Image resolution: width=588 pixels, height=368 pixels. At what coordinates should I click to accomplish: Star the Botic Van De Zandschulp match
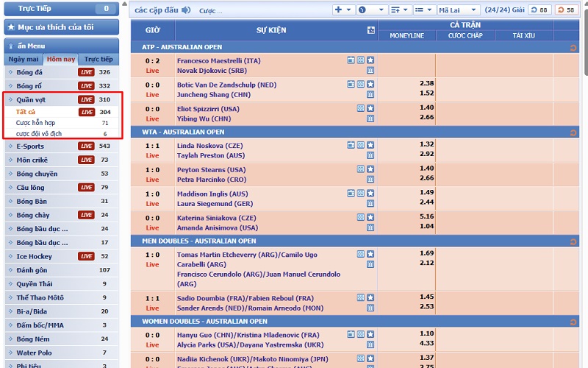pyautogui.click(x=370, y=84)
